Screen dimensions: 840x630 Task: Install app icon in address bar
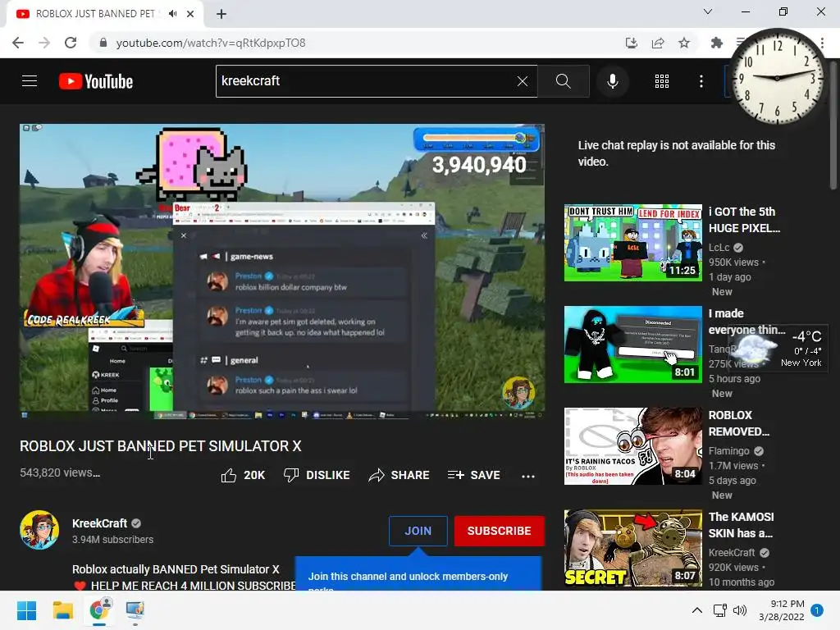point(632,43)
